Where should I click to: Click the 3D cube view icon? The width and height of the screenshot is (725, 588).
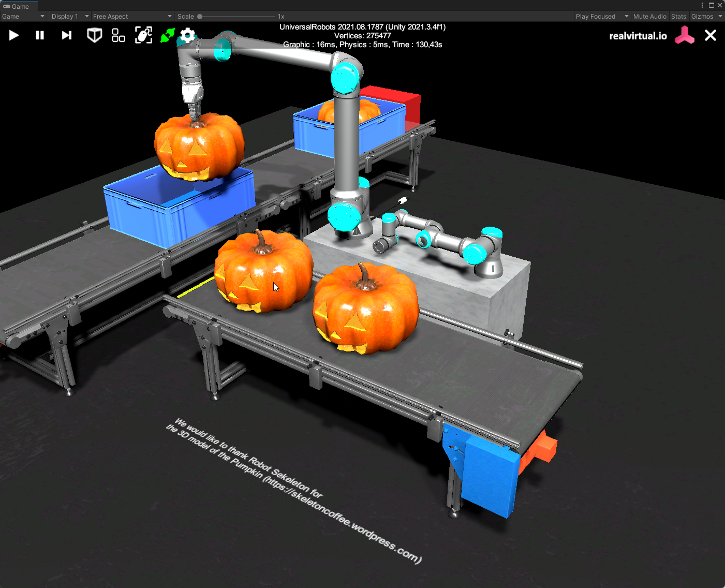click(94, 35)
